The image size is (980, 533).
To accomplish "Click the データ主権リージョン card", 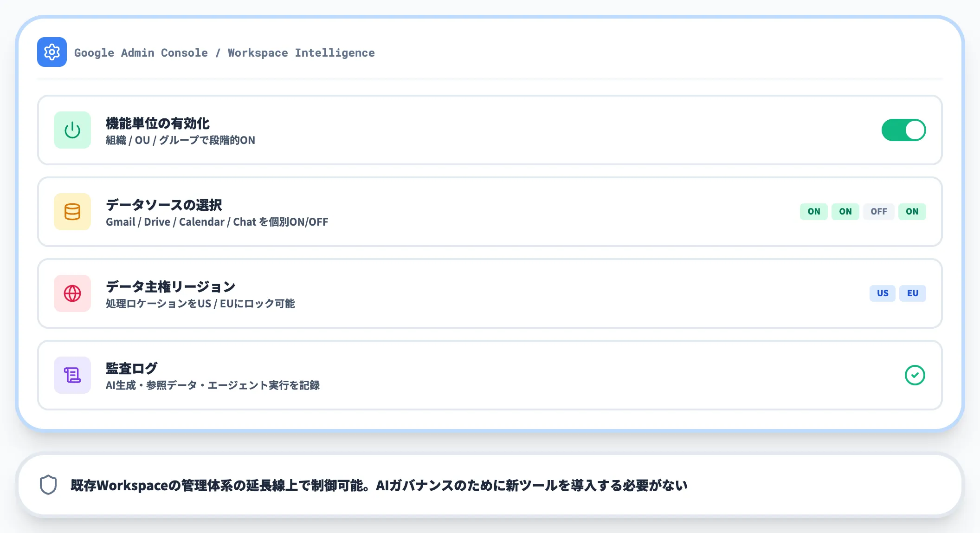I will (x=490, y=293).
